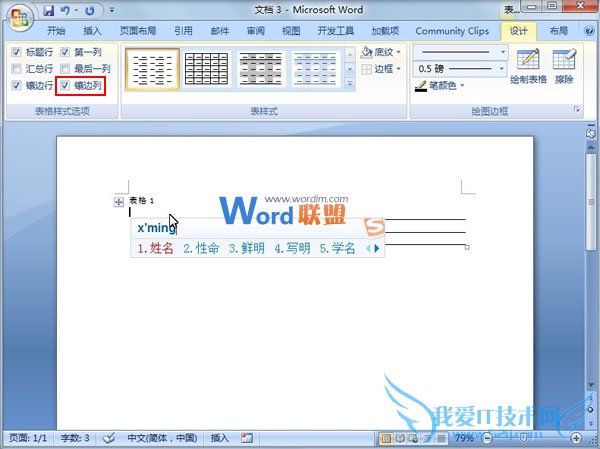Show previous row of table styles
The height and width of the screenshot is (449, 600).
350,55
